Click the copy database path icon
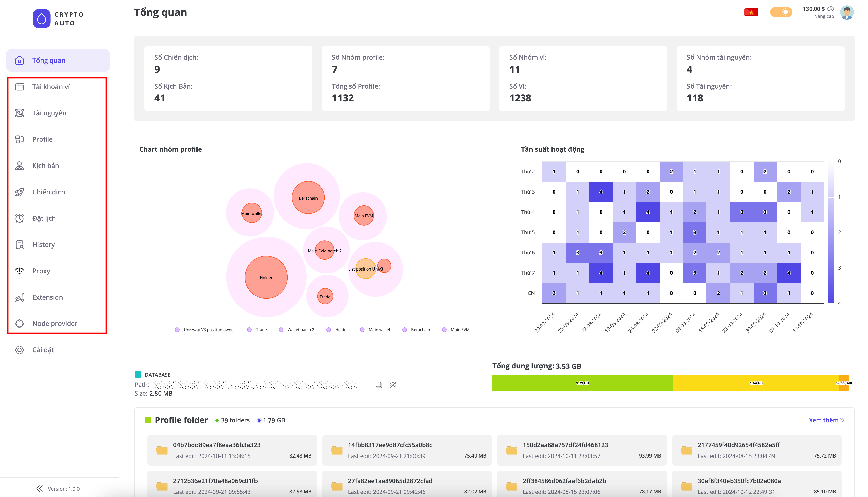The height and width of the screenshot is (497, 868). (x=378, y=385)
